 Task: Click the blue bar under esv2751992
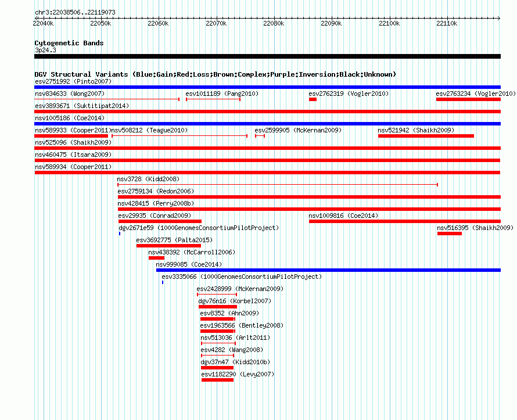tap(267, 87)
